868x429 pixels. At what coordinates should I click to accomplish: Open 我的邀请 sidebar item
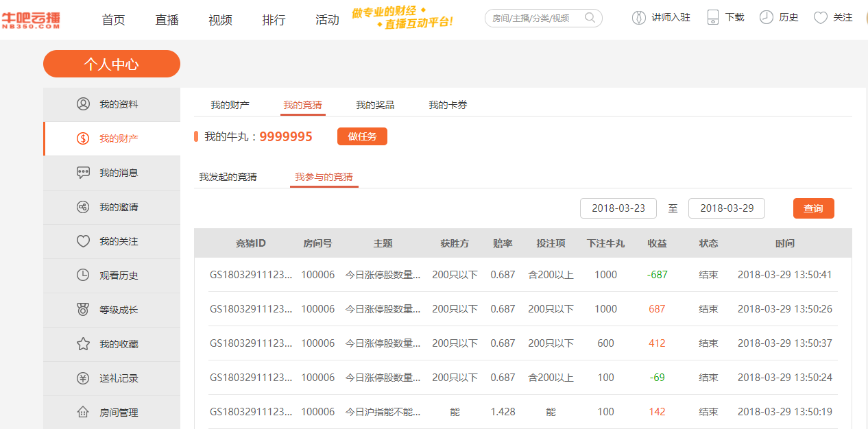(112, 207)
